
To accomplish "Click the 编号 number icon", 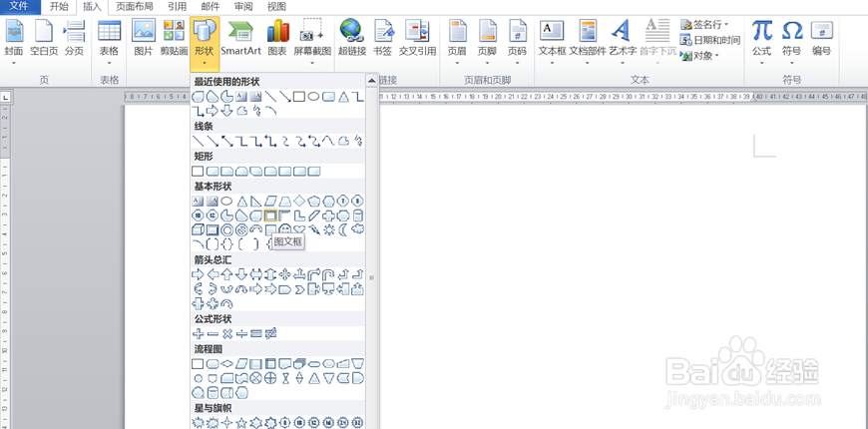I will [x=821, y=38].
